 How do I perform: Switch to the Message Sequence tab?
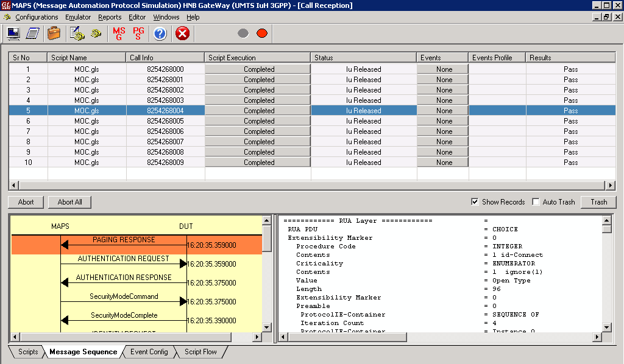click(x=83, y=352)
